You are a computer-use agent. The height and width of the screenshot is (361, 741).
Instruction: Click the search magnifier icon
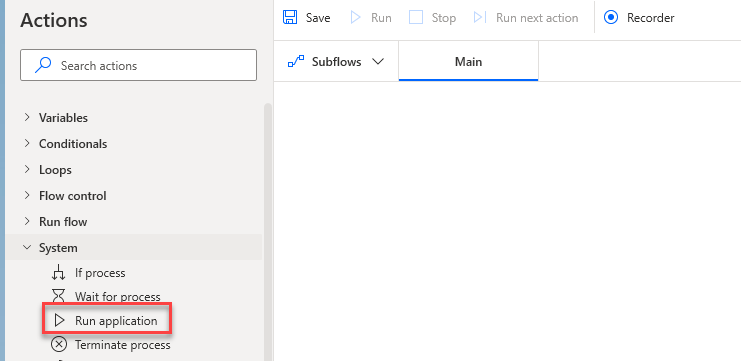(x=43, y=65)
